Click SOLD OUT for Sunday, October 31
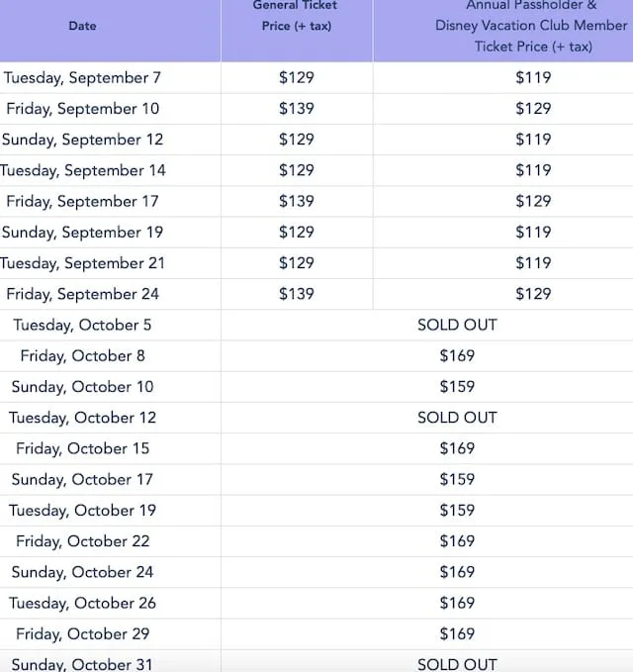 457,664
